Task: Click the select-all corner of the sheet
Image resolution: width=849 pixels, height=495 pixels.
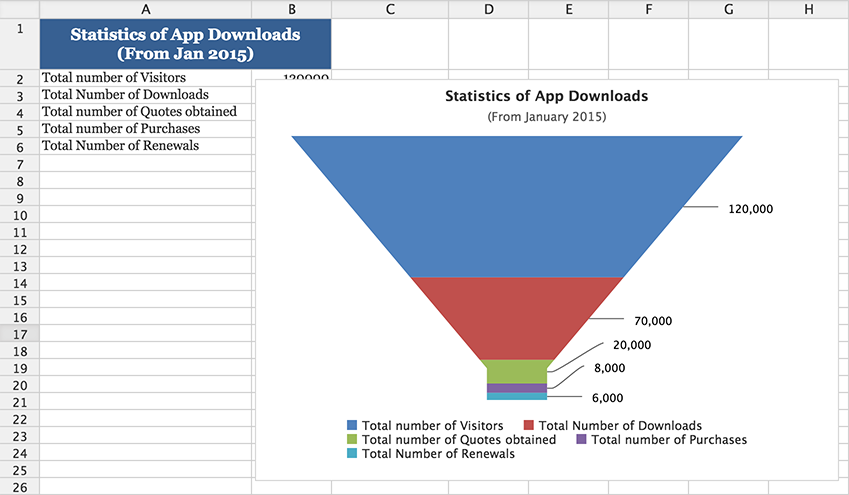Action: (x=20, y=9)
